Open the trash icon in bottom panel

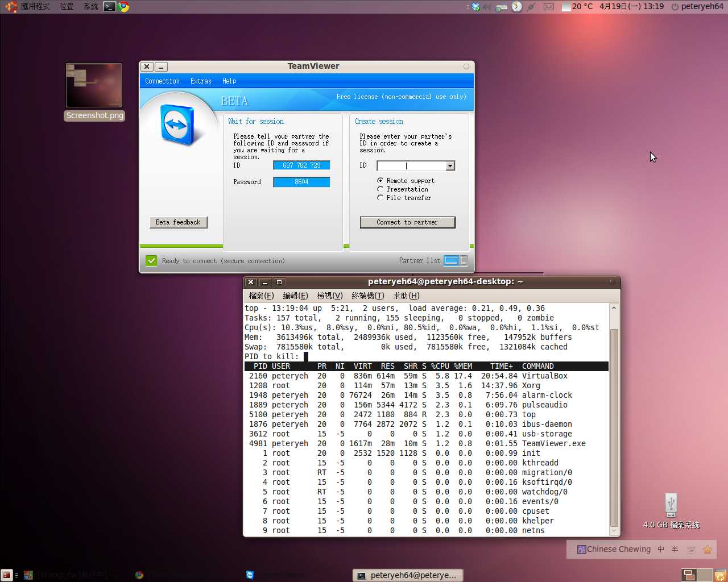721,575
